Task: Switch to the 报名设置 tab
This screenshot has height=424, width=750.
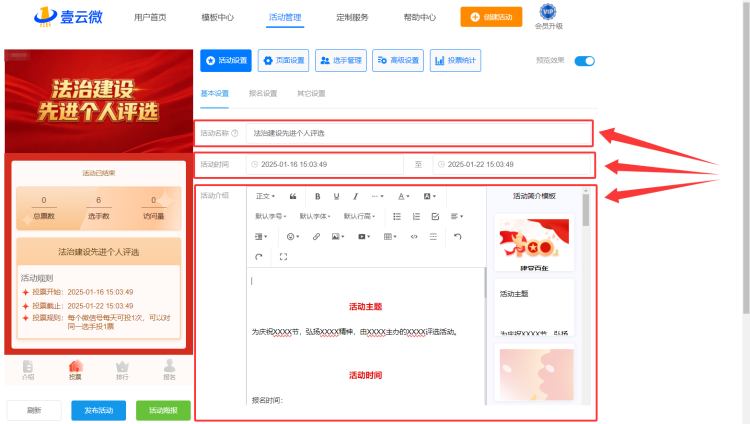Action: (263, 93)
